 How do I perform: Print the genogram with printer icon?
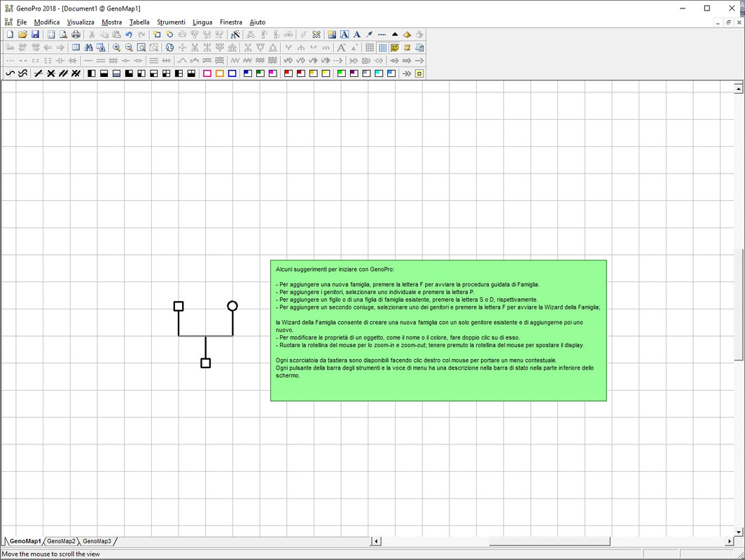pyautogui.click(x=76, y=35)
